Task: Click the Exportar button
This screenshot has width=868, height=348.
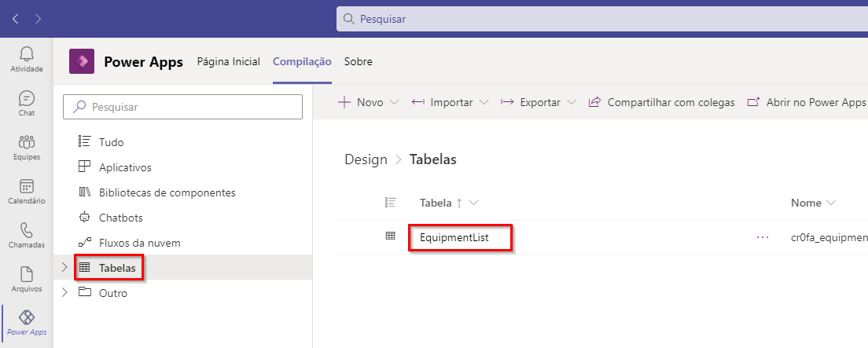Action: click(531, 102)
